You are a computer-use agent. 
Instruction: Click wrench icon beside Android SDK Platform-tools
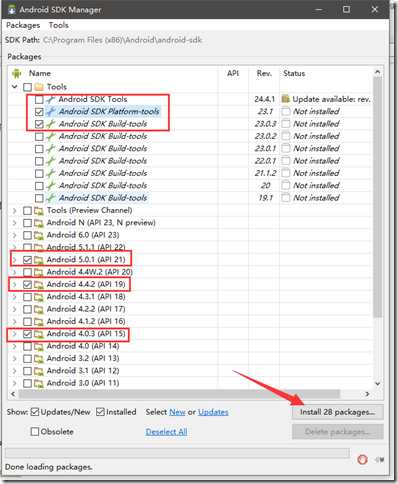50,112
